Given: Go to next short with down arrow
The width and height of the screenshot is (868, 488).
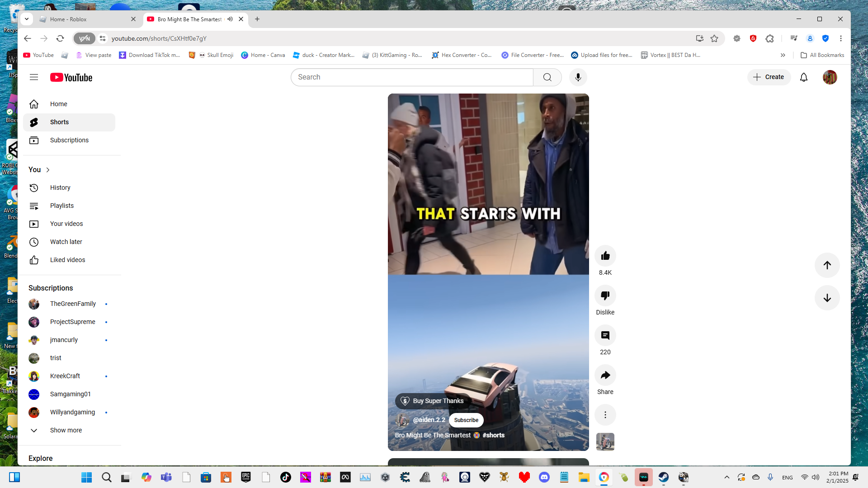Looking at the screenshot, I should [x=827, y=298].
